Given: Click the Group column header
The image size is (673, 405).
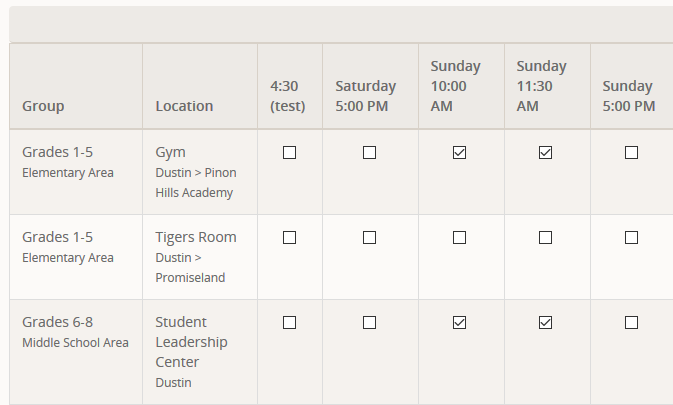Looking at the screenshot, I should (43, 106).
